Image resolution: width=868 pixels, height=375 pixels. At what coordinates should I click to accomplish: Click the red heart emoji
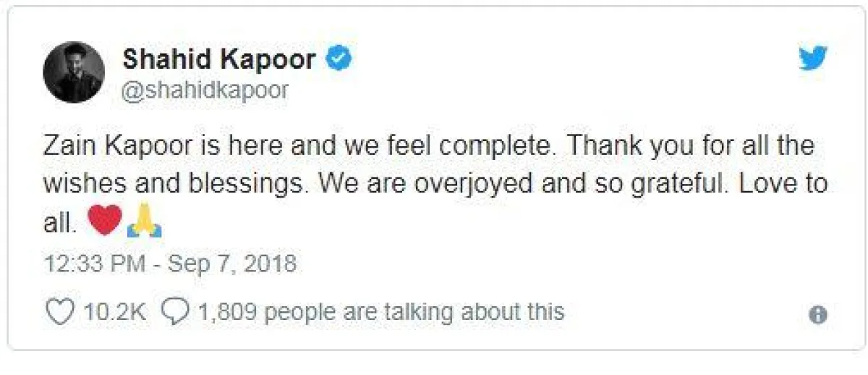tap(104, 221)
